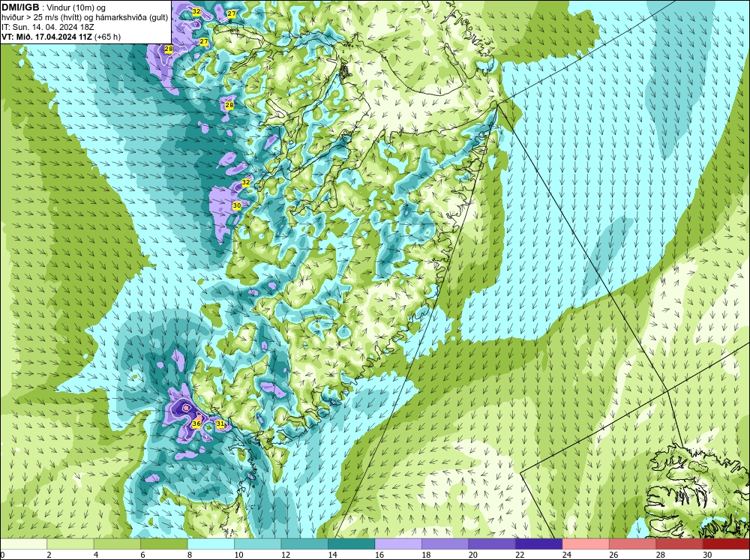Click the scale tick label '8'
This screenshot has width=750, height=560.
point(190,554)
